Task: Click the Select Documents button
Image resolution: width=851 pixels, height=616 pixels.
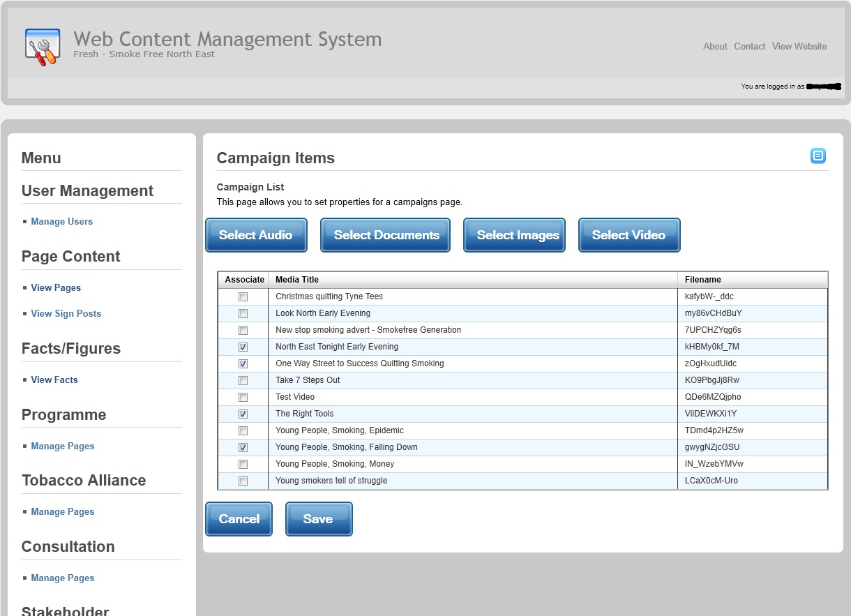Action: (x=386, y=235)
